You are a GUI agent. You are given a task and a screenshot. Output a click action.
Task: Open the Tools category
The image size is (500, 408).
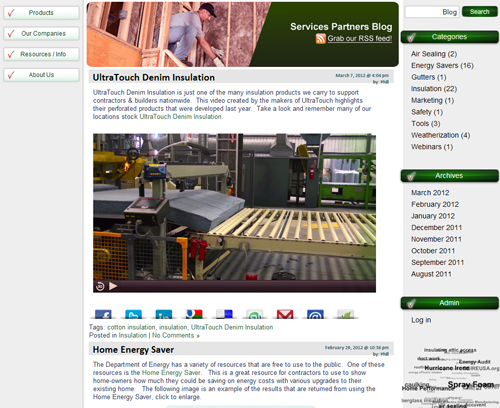point(425,124)
